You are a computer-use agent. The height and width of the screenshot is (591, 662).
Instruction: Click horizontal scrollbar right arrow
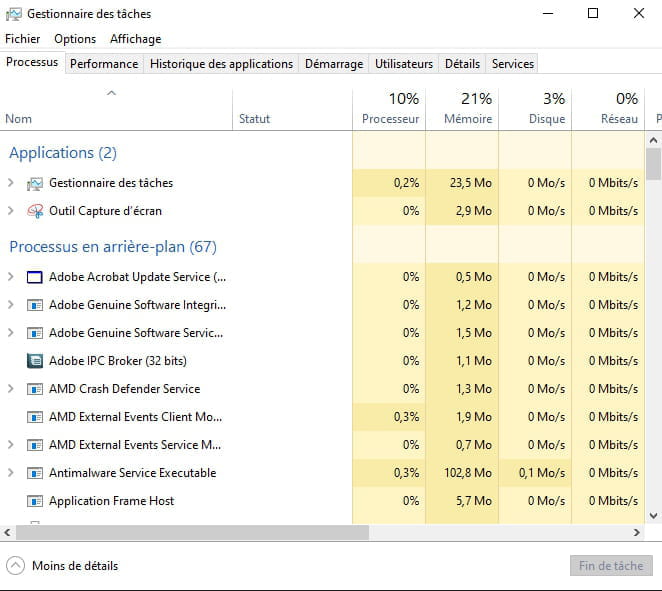tap(637, 533)
